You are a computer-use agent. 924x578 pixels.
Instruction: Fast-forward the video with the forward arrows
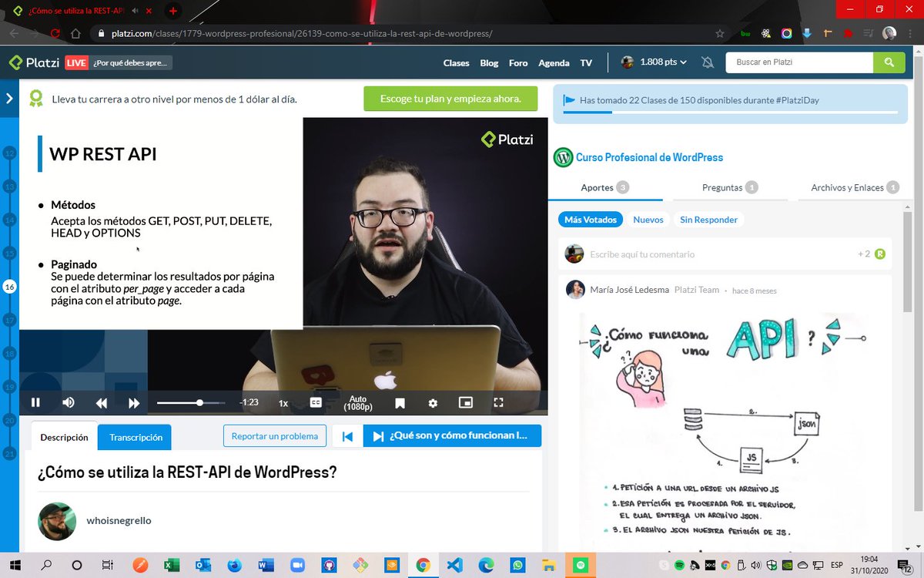pyautogui.click(x=134, y=402)
